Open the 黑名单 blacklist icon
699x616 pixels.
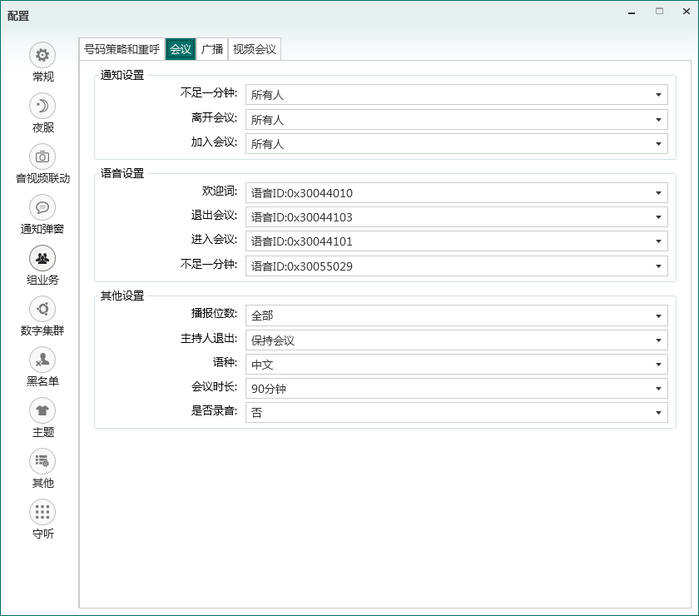coord(42,360)
